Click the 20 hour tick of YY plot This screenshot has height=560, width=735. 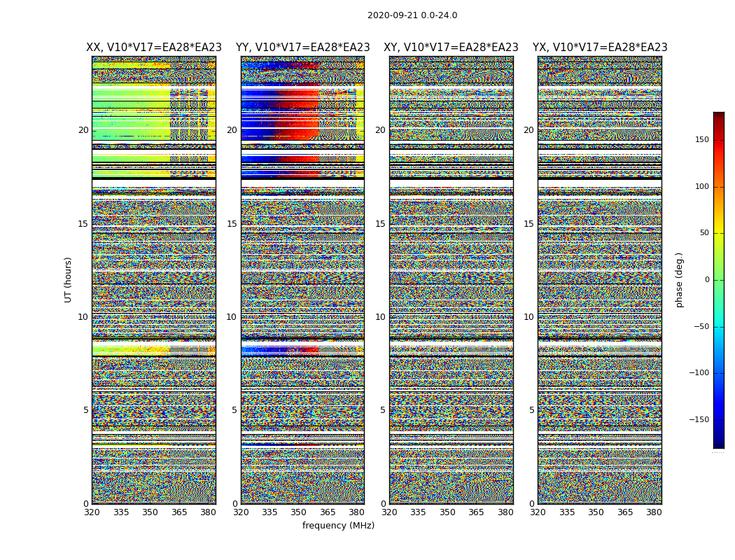[x=232, y=130]
